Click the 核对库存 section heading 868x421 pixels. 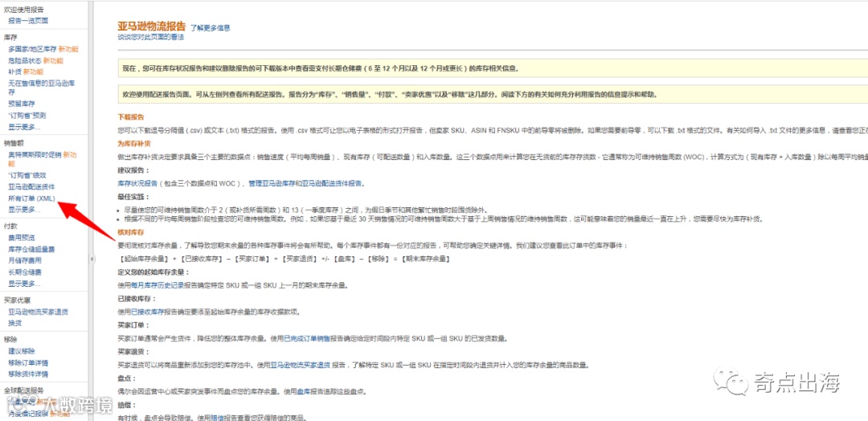click(x=131, y=234)
